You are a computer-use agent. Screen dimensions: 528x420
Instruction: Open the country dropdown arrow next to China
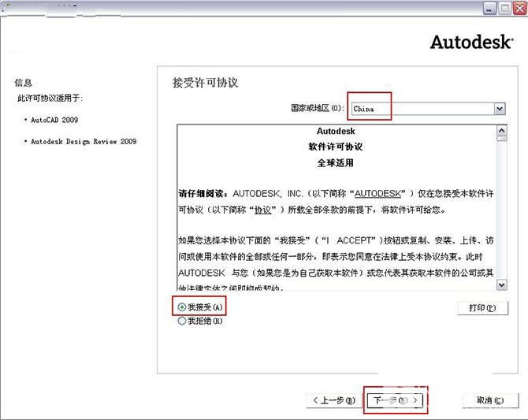tap(500, 109)
